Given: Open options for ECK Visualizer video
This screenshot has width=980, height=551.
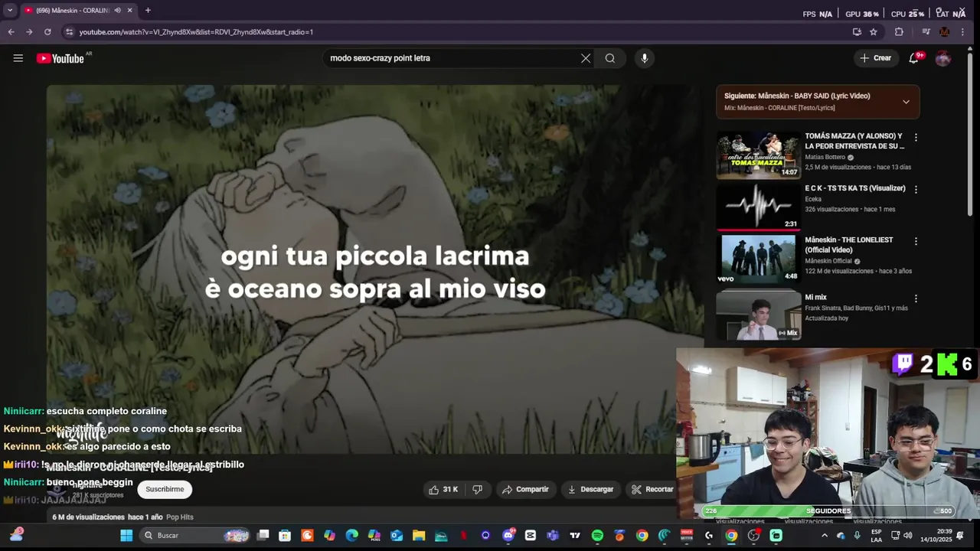Looking at the screenshot, I should [916, 189].
